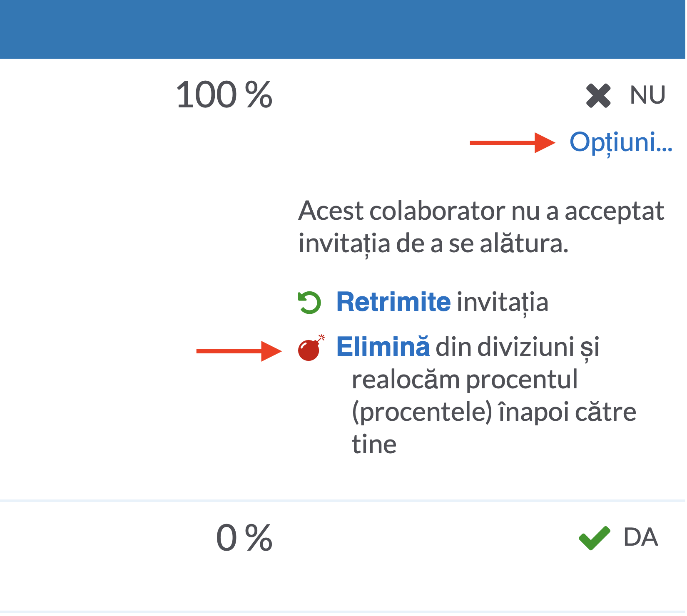Click the line invitația de a se alătura

pos(433,244)
